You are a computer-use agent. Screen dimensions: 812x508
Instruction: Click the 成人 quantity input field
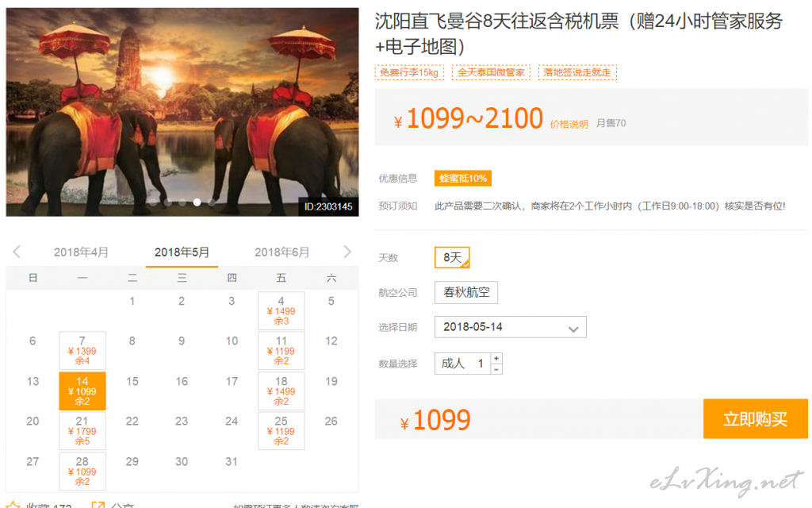pyautogui.click(x=462, y=364)
